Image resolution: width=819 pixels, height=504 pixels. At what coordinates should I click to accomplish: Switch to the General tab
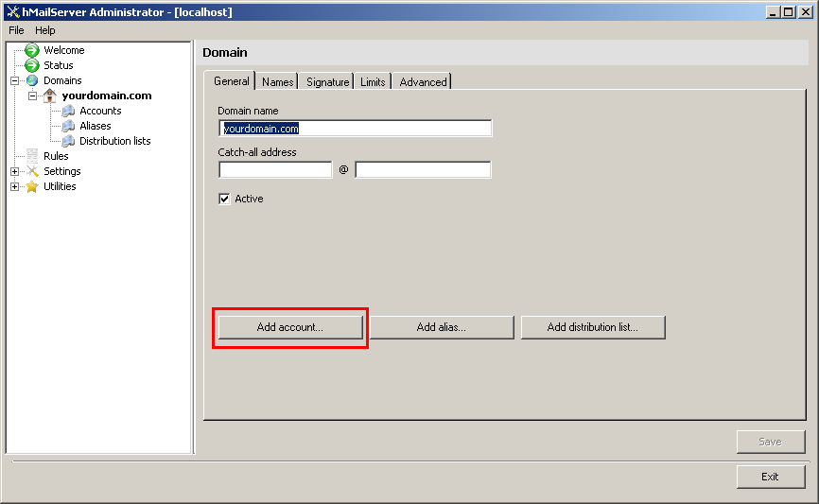pyautogui.click(x=231, y=81)
